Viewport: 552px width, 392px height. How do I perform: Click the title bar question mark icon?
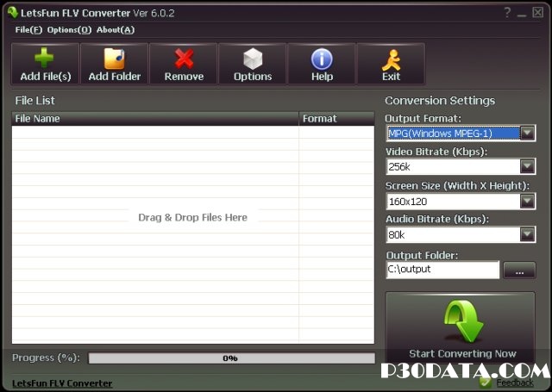507,12
